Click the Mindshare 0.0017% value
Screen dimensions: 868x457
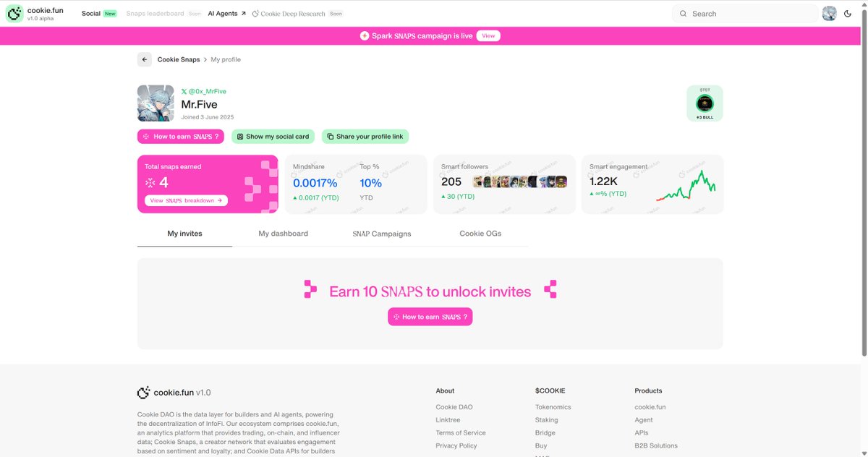pos(315,182)
